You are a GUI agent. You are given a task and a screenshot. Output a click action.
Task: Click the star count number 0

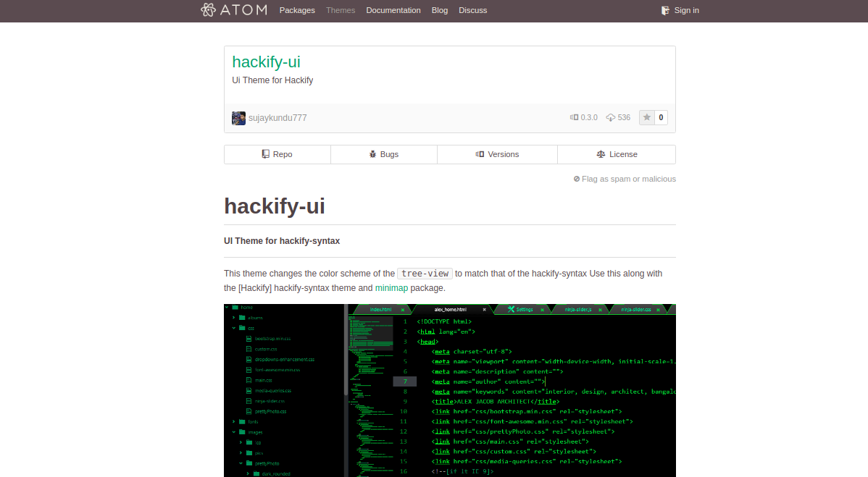click(661, 118)
